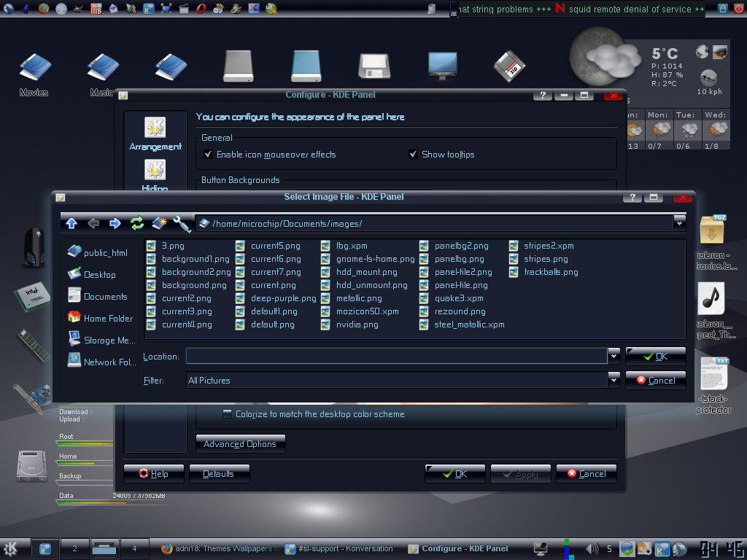Launch Opera from the top panel
747x560 pixels.
(x=201, y=8)
